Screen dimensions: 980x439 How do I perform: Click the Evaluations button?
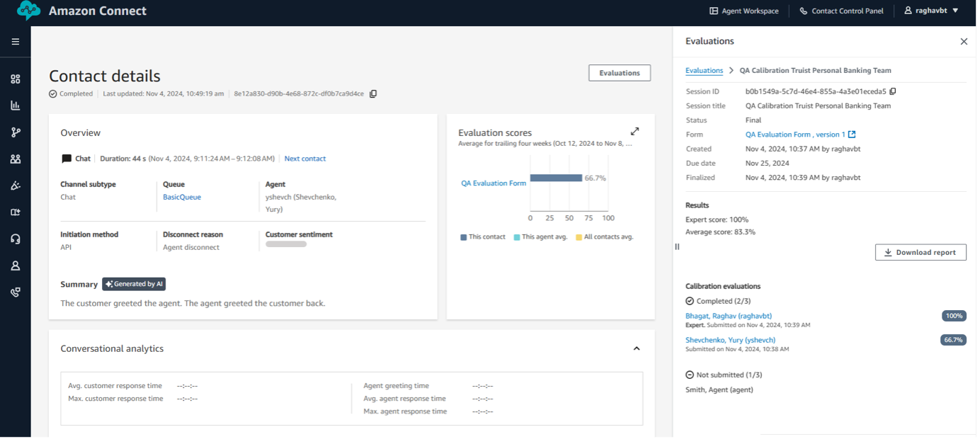click(620, 73)
